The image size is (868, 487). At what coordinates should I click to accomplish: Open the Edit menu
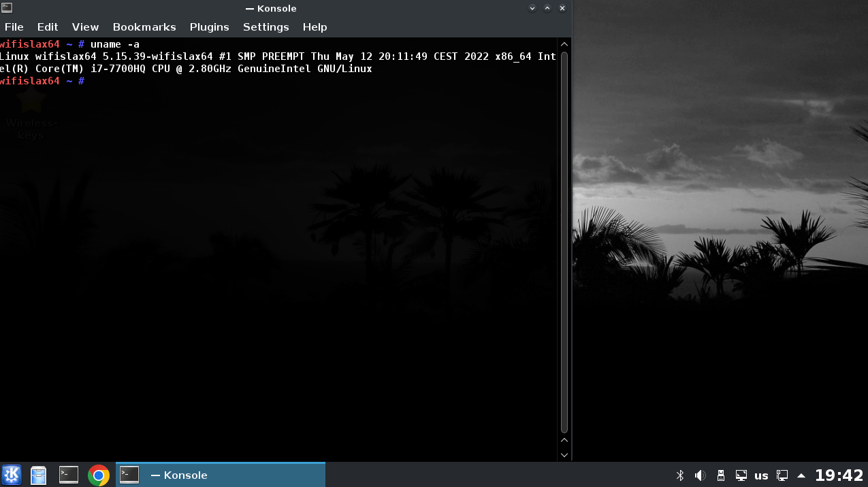[48, 27]
